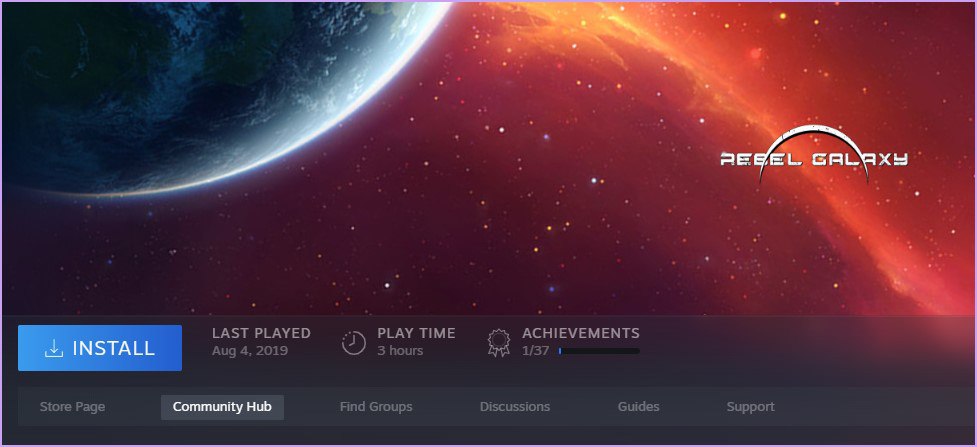This screenshot has width=977, height=447.
Task: Click the Rebel Galaxy logo
Action: tap(814, 157)
